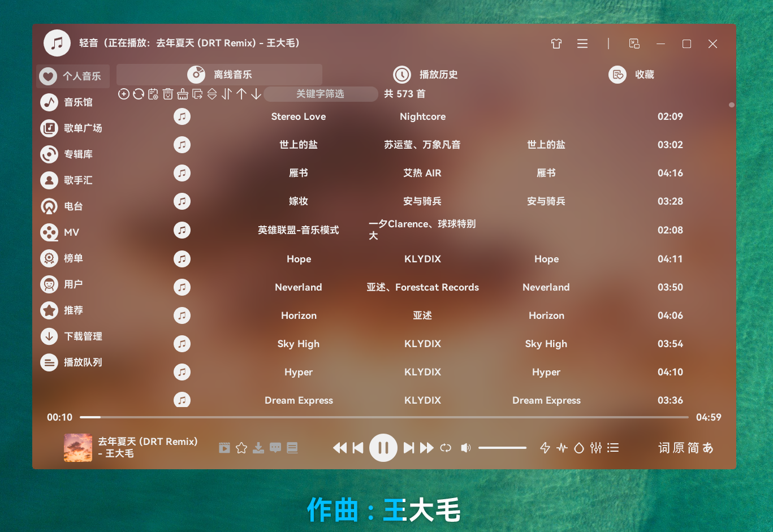The width and height of the screenshot is (773, 532).
Task: Pause the currently playing song
Action: point(383,448)
